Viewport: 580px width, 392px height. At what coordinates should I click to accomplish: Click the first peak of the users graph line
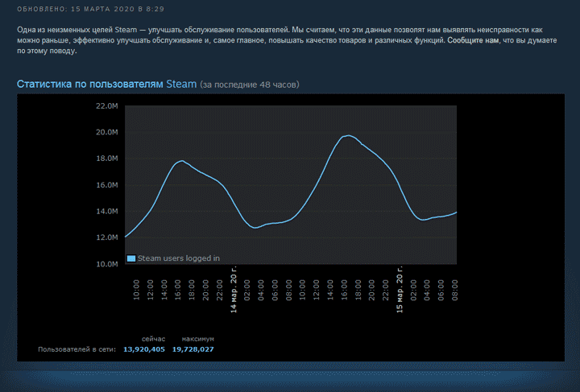click(x=181, y=161)
